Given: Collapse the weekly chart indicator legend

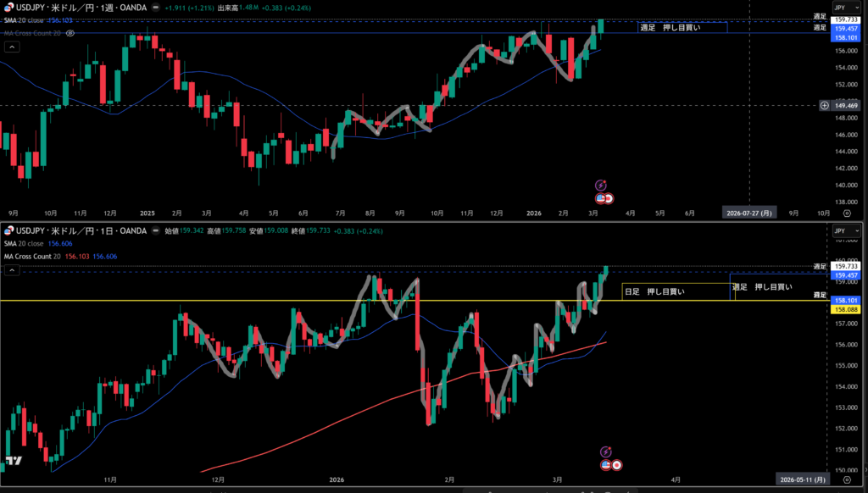Looking at the screenshot, I should pos(12,47).
